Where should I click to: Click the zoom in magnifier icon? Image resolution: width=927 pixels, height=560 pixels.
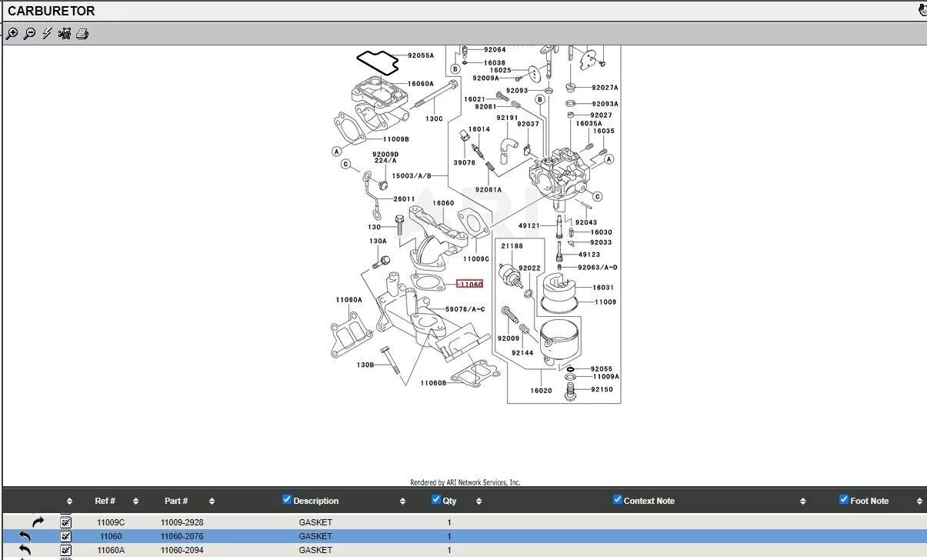[12, 34]
